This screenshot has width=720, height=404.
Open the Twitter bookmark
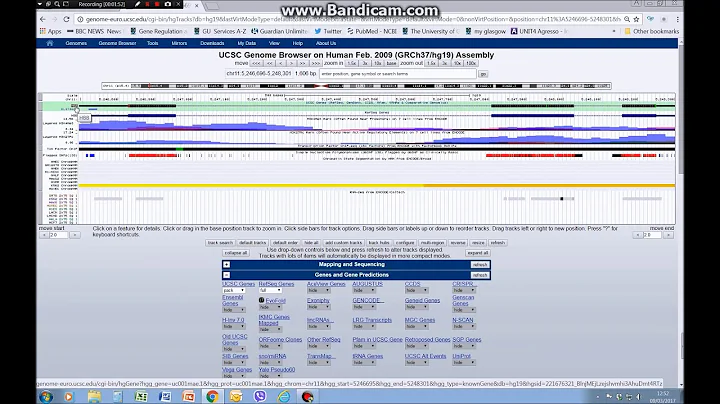(x=328, y=31)
